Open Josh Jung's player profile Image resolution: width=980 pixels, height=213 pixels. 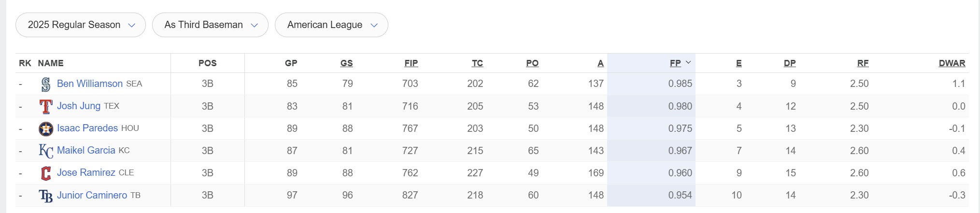pos(79,106)
